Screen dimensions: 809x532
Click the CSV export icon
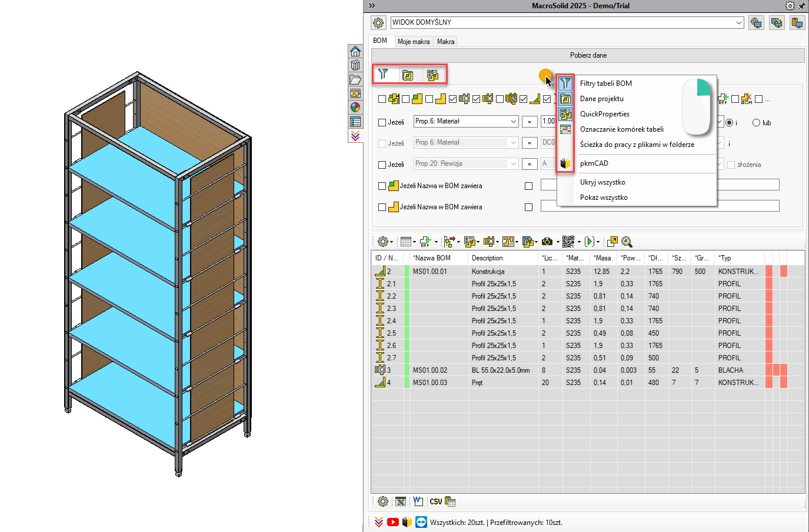point(435,501)
